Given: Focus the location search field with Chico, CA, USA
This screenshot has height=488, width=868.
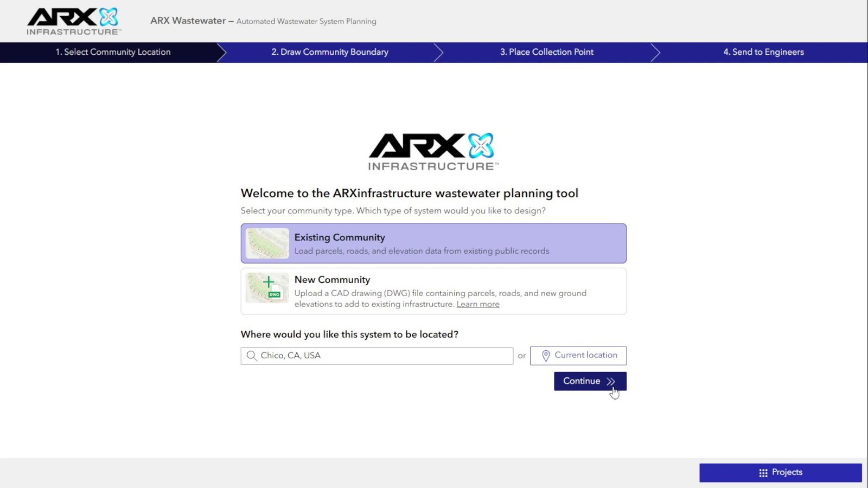Looking at the screenshot, I should tap(377, 356).
